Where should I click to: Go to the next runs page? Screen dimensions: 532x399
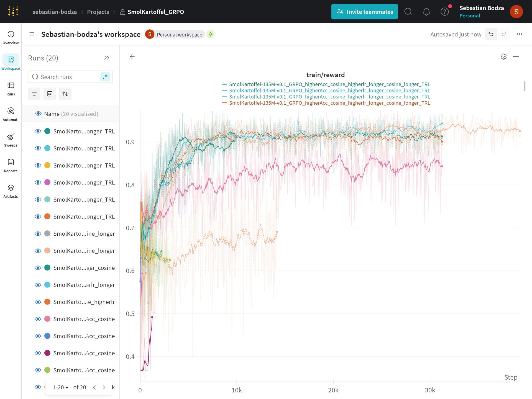coord(104,387)
